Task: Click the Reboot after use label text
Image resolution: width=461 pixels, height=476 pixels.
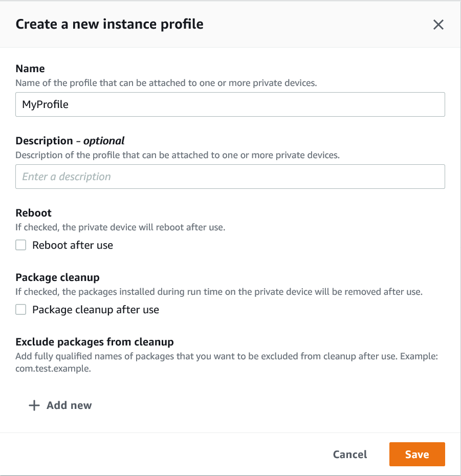Action: pos(72,245)
